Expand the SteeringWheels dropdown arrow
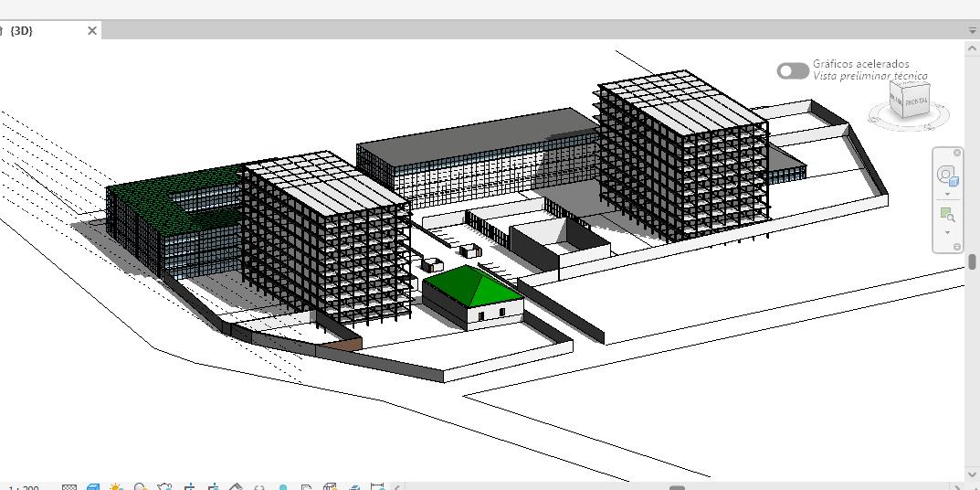Viewport: 980px width, 490px height. tap(947, 194)
